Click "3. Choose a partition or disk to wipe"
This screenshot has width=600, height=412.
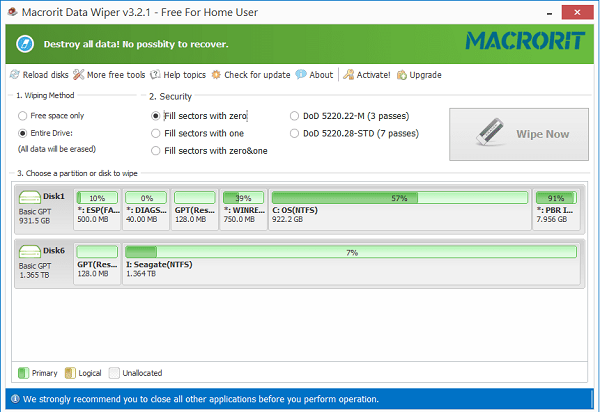point(77,173)
